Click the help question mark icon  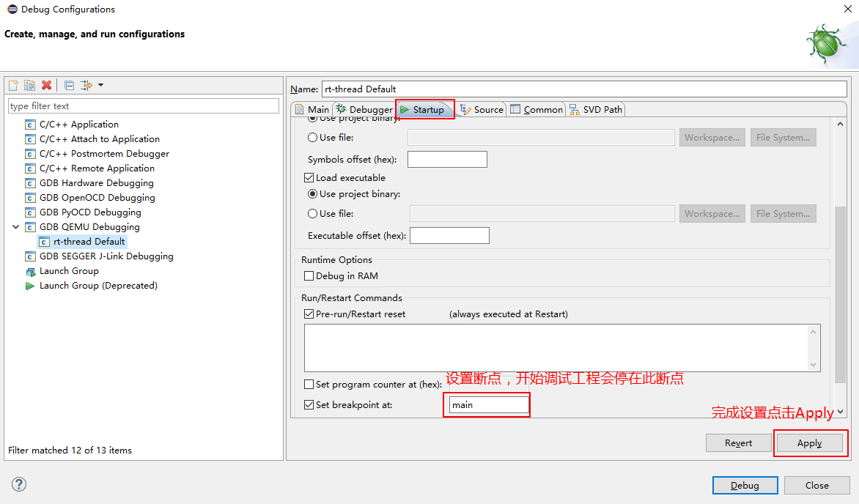point(18,484)
